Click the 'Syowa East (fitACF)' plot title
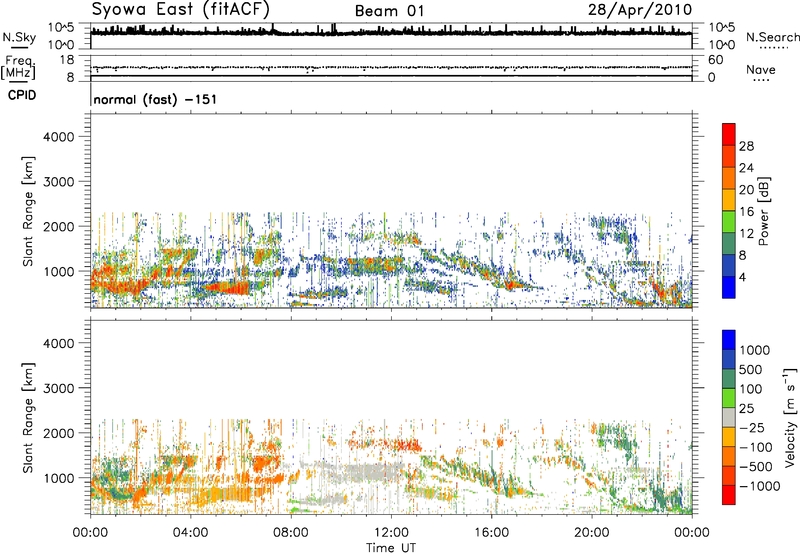 [x=180, y=9]
